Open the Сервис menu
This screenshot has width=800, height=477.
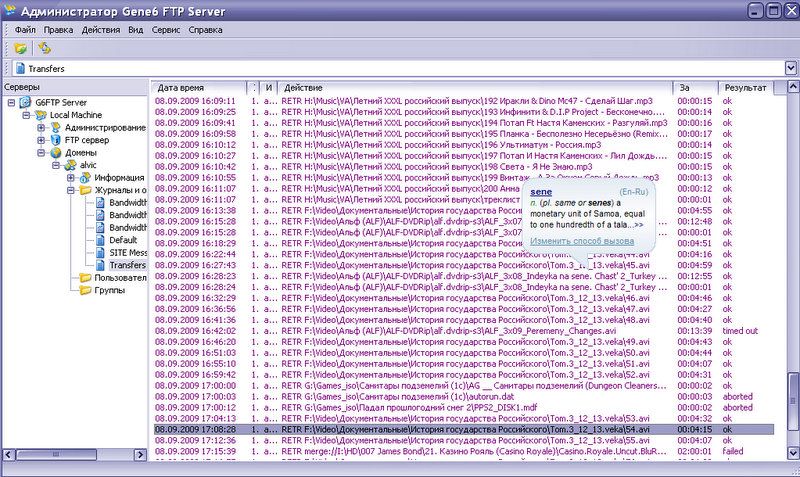point(166,30)
